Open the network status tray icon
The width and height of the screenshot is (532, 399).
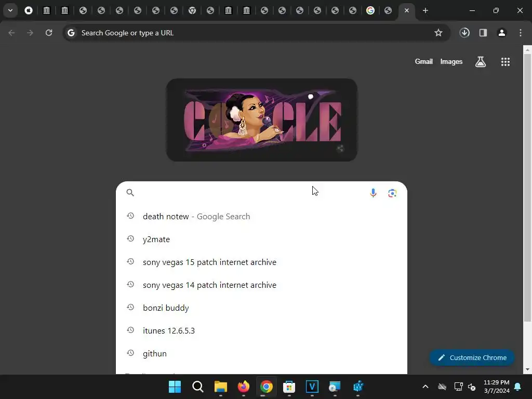(x=458, y=387)
